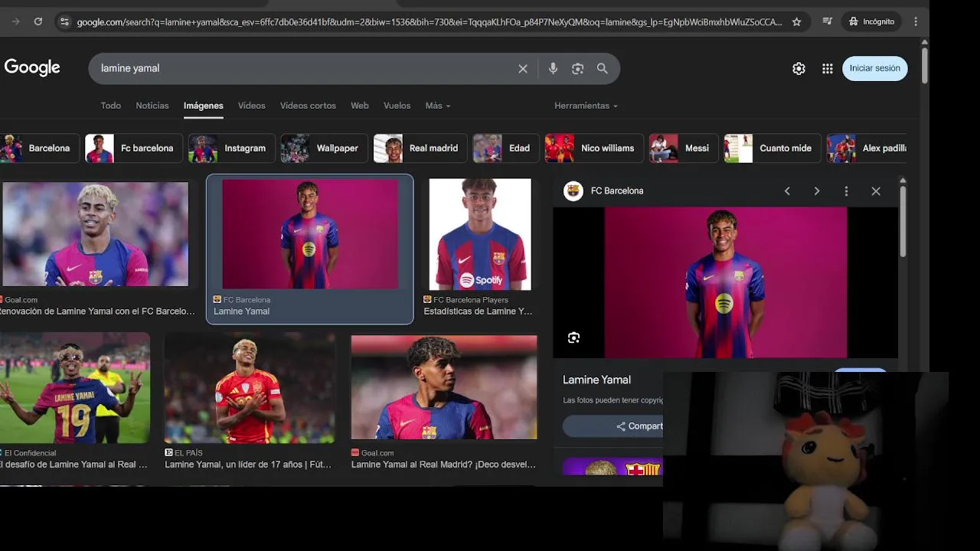The image size is (980, 551).
Task: Click Lamine Yamal, un líder de 17 años link
Action: click(248, 465)
